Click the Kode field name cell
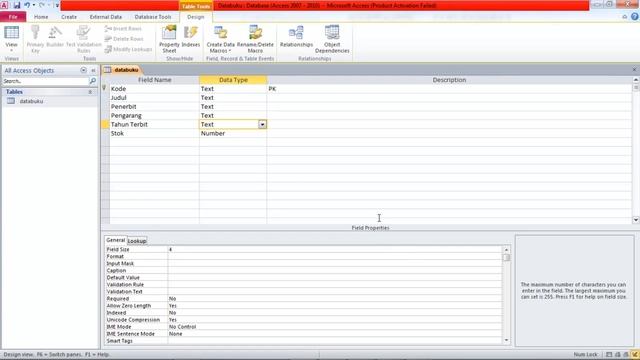This screenshot has width=640, height=360. coord(154,89)
